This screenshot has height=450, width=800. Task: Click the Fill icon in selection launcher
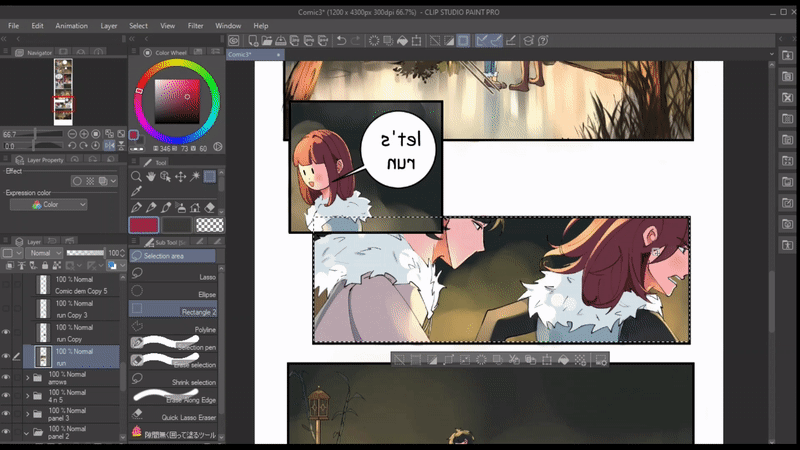coord(563,359)
